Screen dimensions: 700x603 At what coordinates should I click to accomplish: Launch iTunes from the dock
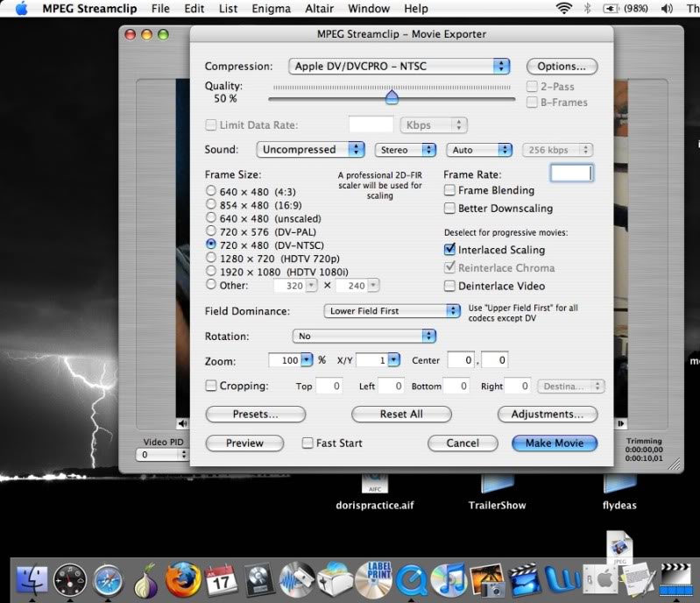449,579
